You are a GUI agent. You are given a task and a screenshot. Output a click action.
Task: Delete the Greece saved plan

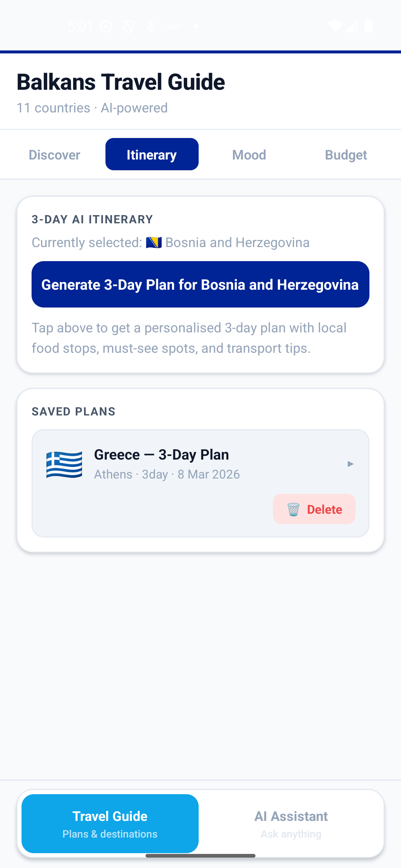pyautogui.click(x=314, y=509)
